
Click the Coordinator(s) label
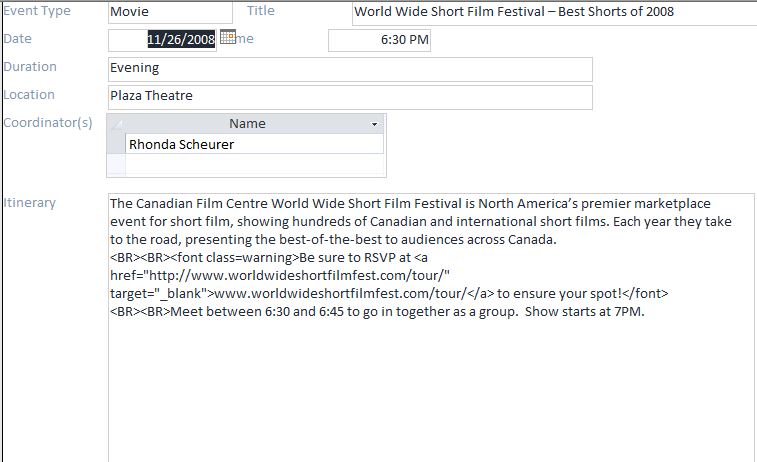click(x=48, y=123)
